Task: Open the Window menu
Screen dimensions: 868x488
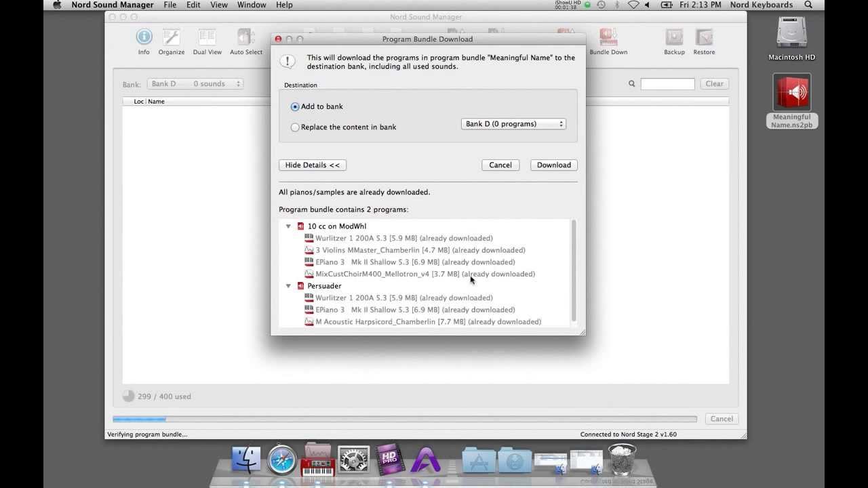Action: point(252,5)
